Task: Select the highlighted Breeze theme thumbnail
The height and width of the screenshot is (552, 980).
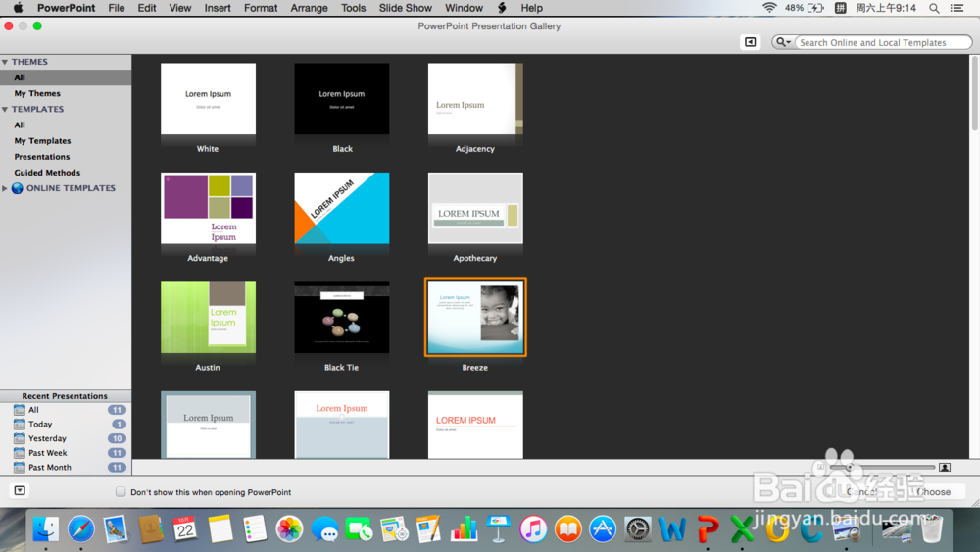Action: point(475,318)
